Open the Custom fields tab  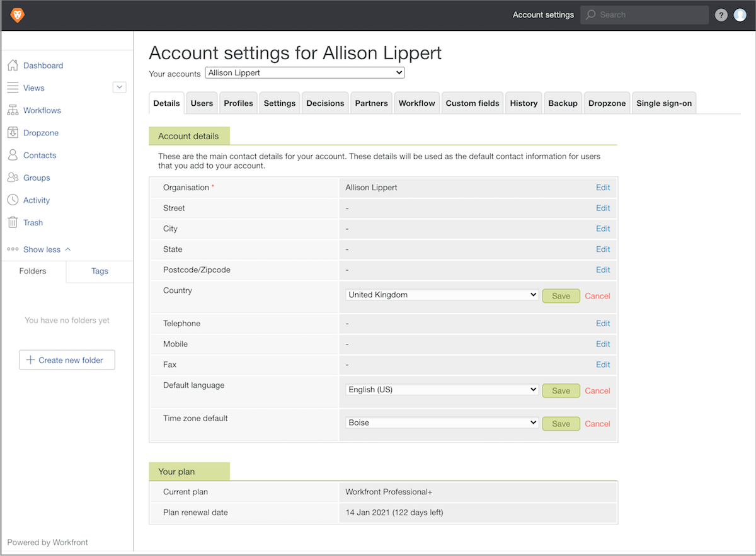point(472,103)
